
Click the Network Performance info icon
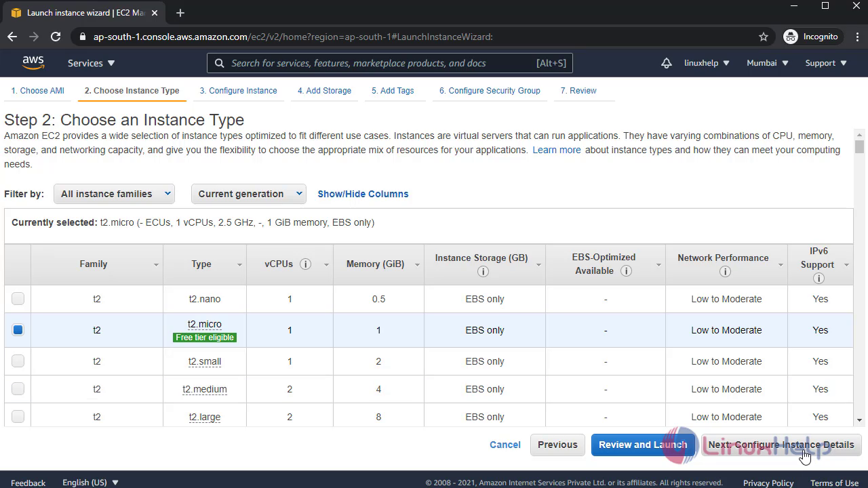coord(725,272)
